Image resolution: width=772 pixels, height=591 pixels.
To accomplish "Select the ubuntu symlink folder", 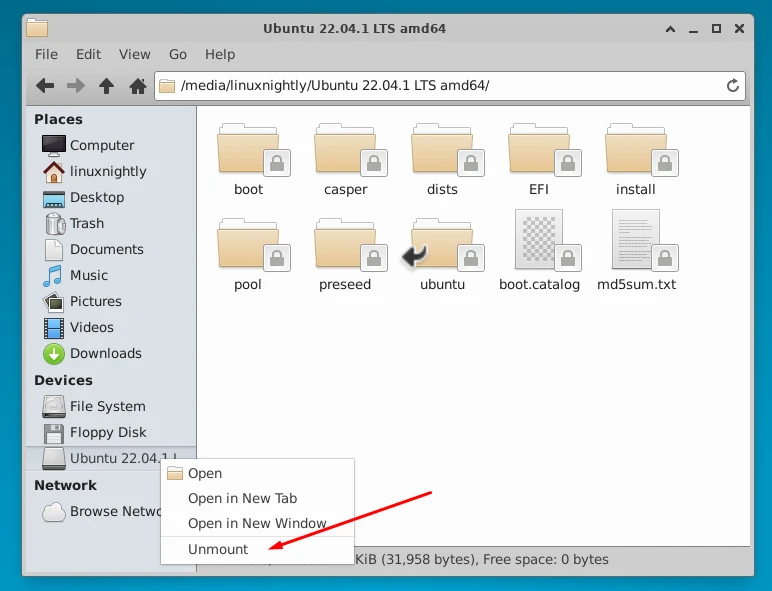I will click(x=442, y=255).
